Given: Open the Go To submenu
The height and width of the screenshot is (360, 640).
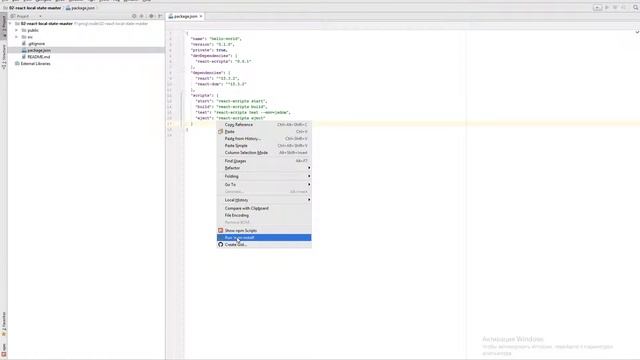Looking at the screenshot, I should [x=264, y=184].
